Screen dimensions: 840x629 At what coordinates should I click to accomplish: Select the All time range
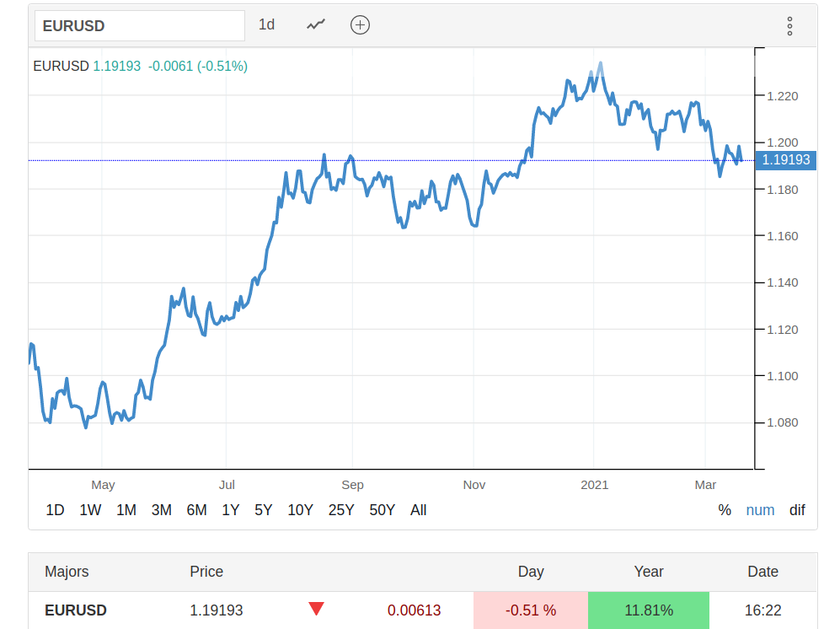coord(419,510)
